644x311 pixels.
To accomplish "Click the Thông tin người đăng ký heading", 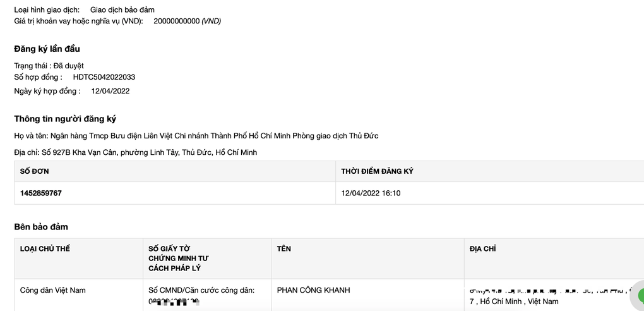I will coord(65,119).
